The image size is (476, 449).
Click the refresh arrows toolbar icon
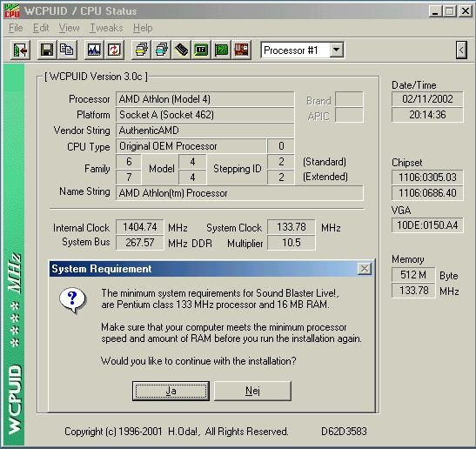[x=114, y=50]
